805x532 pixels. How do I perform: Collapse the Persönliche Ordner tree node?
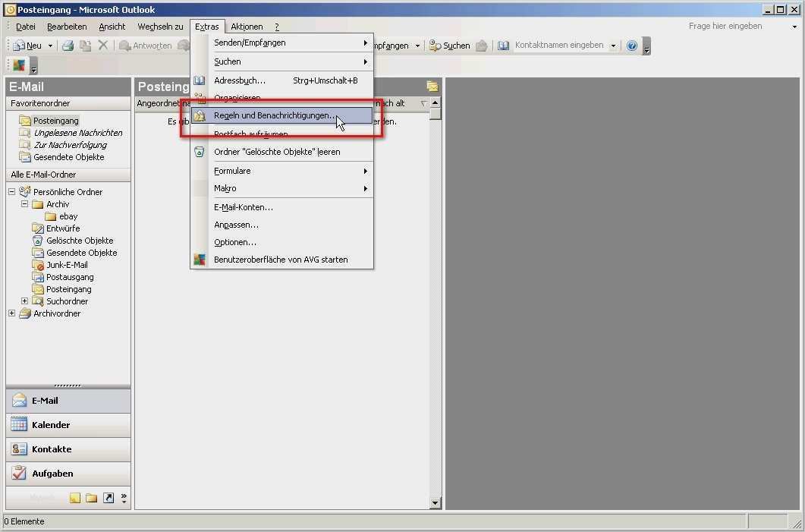click(x=12, y=191)
